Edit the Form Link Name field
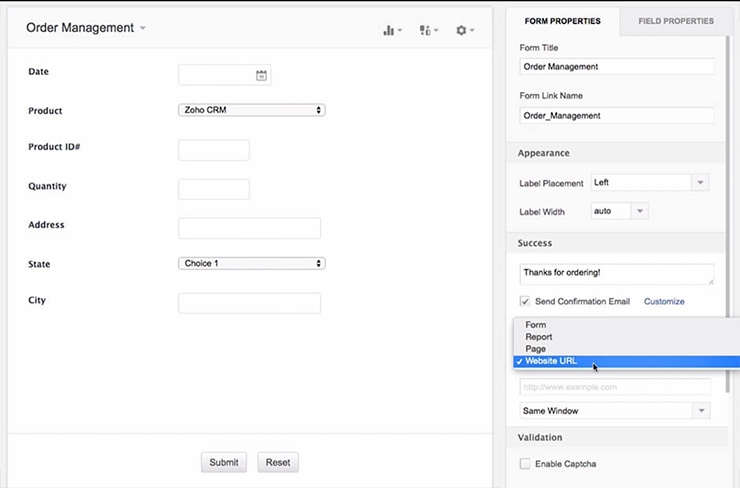 click(x=617, y=116)
